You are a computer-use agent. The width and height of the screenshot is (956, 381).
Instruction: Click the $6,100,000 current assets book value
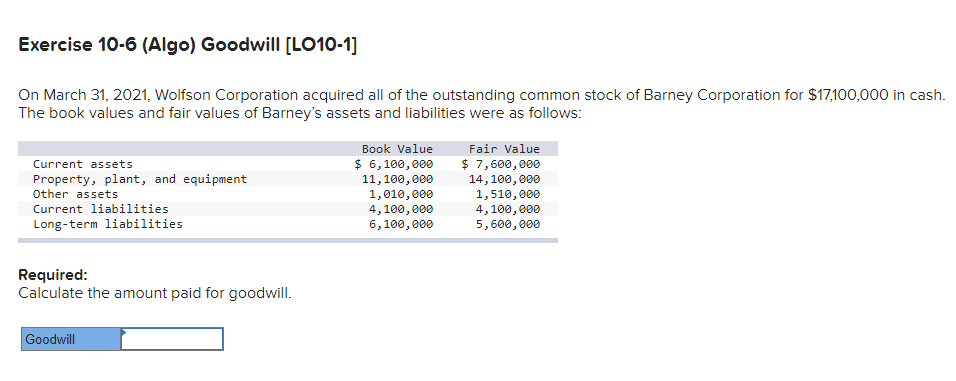pyautogui.click(x=394, y=164)
